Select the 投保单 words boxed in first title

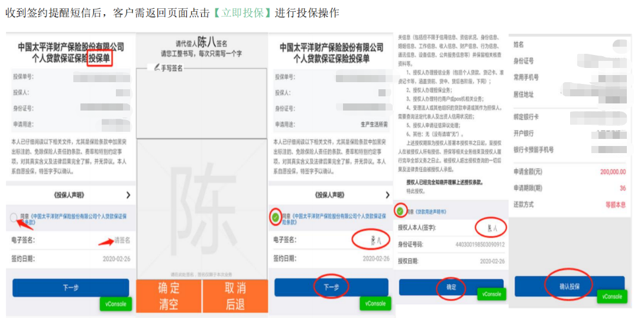[x=100, y=59]
